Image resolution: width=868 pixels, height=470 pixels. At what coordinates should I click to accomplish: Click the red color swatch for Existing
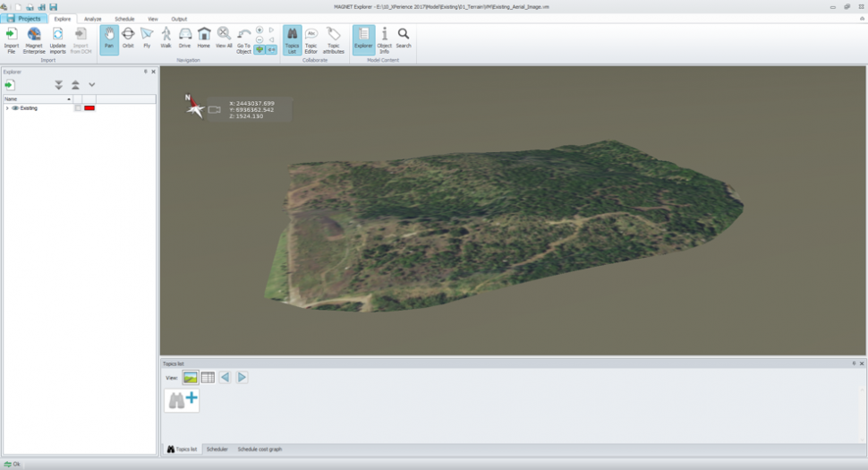89,108
